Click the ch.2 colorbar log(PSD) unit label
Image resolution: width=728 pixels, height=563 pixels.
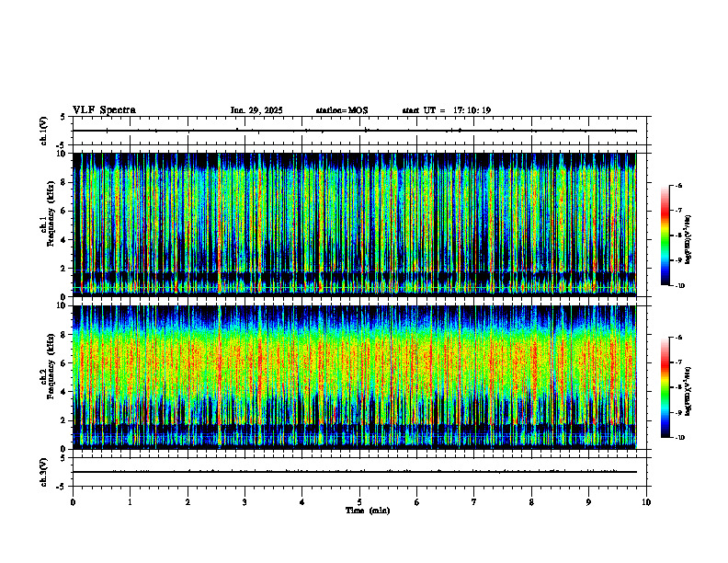coord(688,392)
